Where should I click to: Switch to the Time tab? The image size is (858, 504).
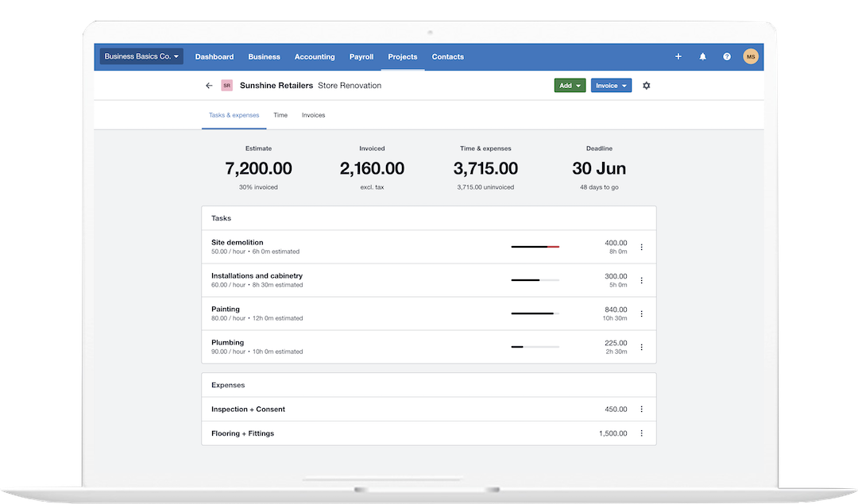pyautogui.click(x=280, y=114)
